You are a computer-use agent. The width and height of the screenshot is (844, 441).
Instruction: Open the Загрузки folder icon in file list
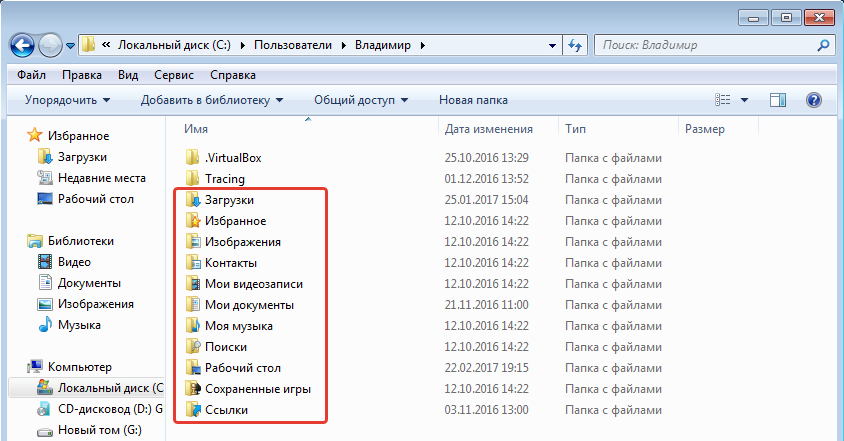pyautogui.click(x=193, y=200)
